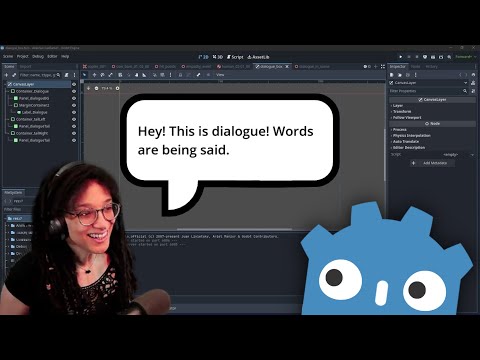Select the Rotate Mode tool
480x360 pixels.
tap(102, 75)
